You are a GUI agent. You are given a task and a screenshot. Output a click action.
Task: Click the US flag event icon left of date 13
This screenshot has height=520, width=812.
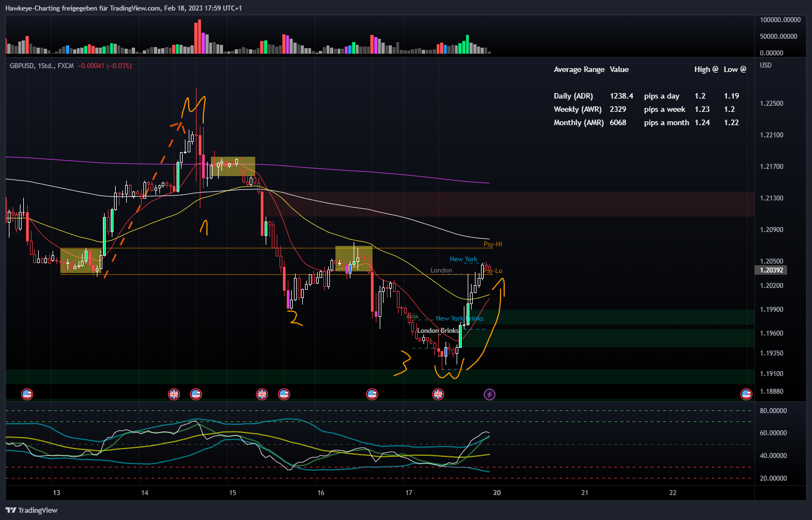(x=27, y=394)
